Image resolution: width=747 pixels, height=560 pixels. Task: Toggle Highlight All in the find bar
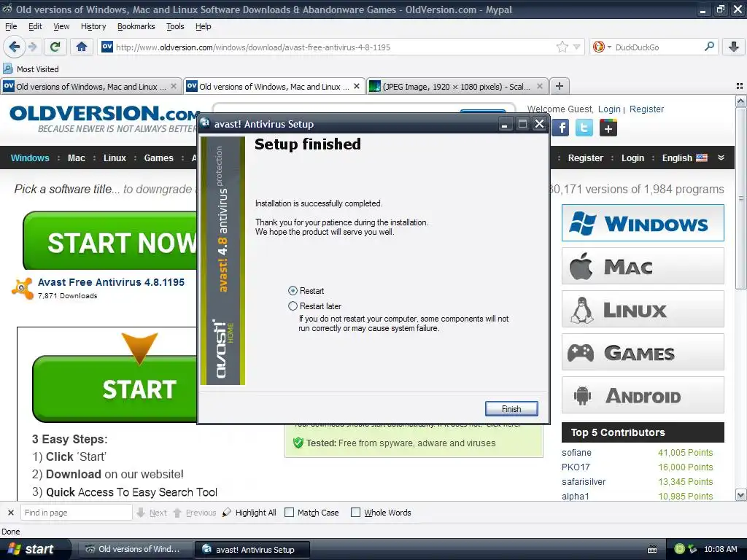pyautogui.click(x=249, y=513)
